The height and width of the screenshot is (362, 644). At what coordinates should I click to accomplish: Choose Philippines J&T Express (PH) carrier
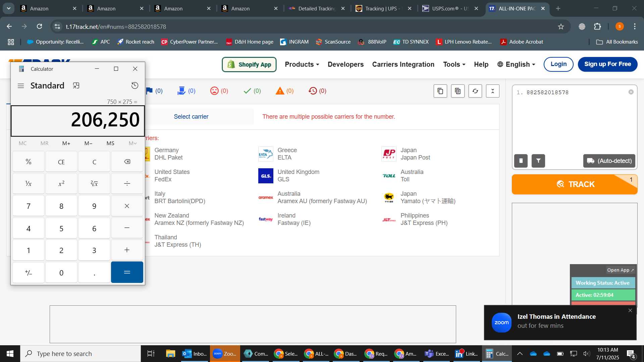coord(415,219)
